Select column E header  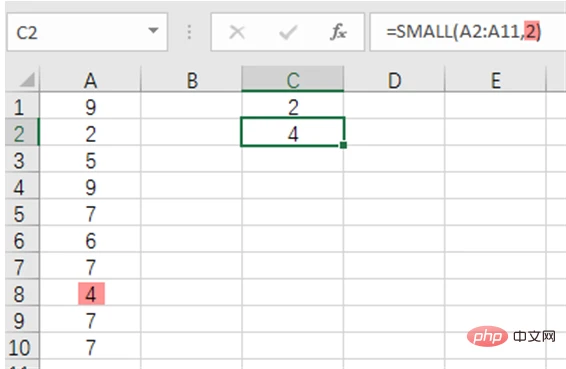coord(496,80)
